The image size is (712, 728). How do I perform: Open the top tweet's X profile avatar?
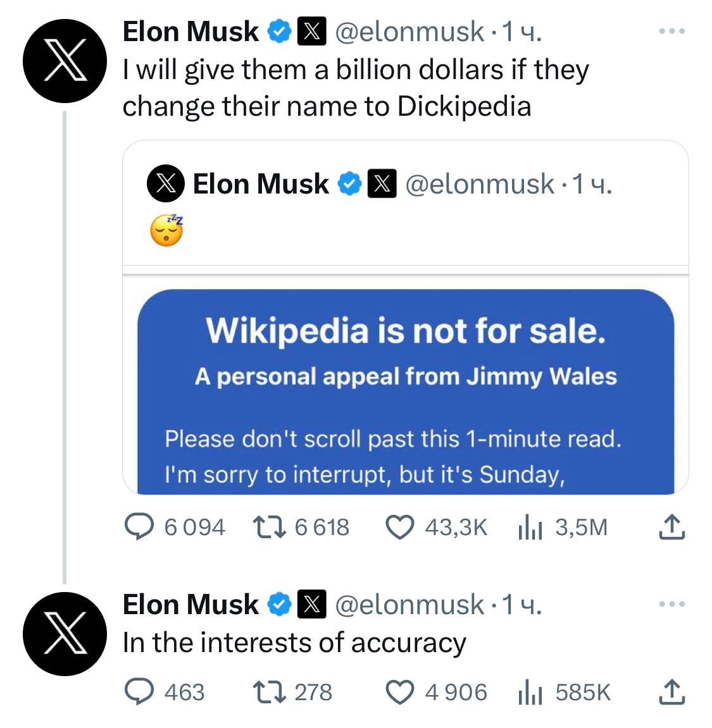[65, 61]
